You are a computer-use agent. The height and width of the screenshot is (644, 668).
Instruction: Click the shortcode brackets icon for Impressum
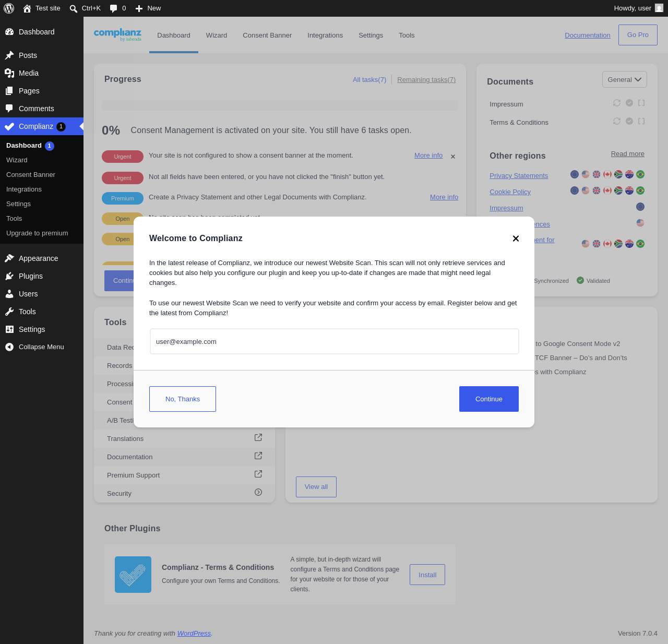tap(641, 103)
